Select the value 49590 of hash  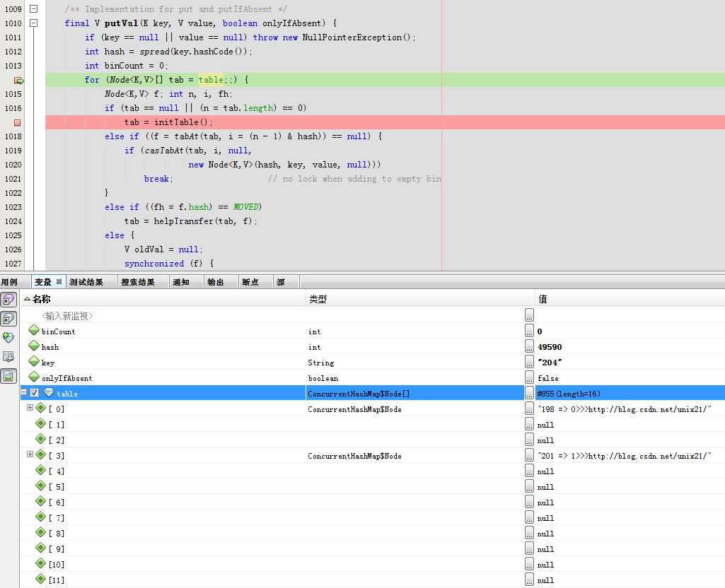coord(550,347)
